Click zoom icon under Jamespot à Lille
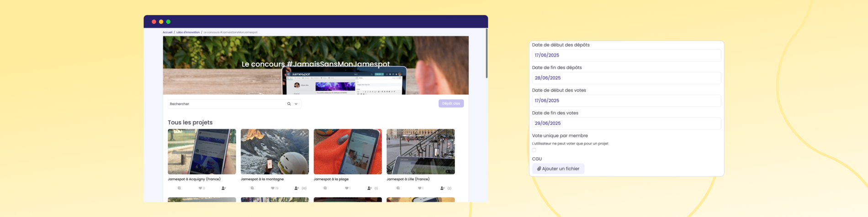 tap(398, 188)
